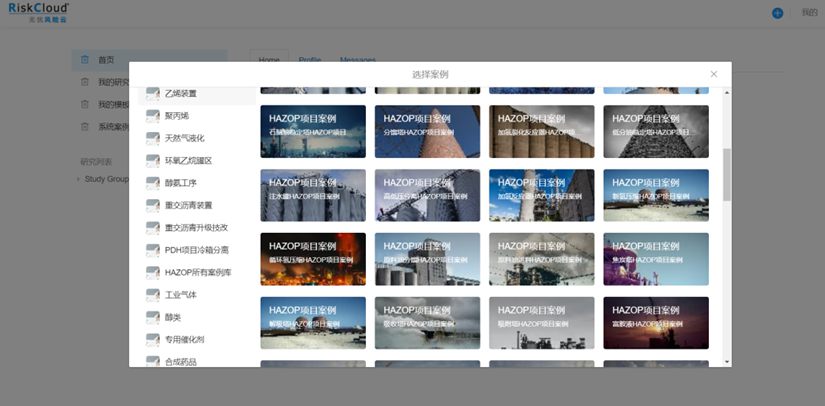Screen dimensions: 825x406
Task: Switch to the Home tab
Action: click(269, 60)
